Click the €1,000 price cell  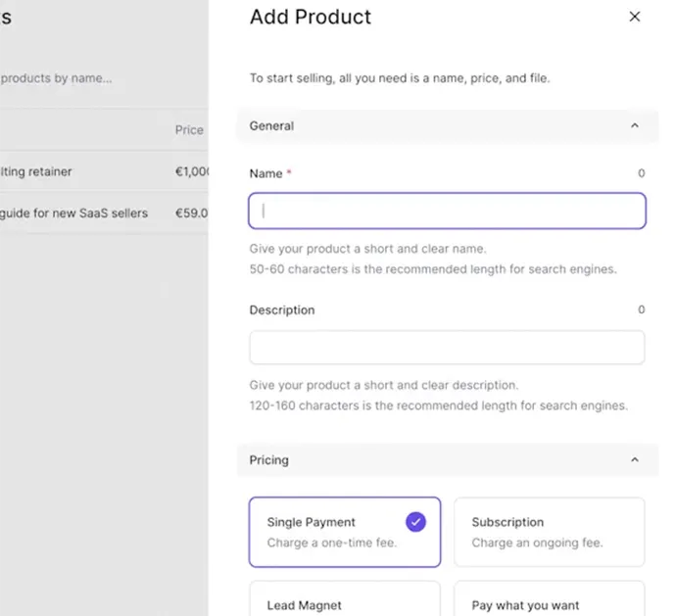(x=192, y=171)
